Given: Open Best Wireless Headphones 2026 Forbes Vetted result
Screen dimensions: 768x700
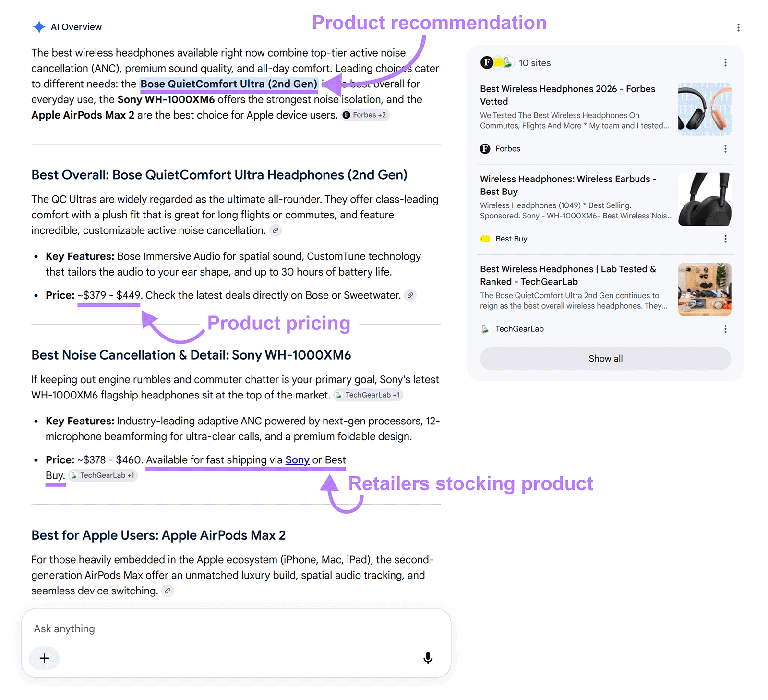Looking at the screenshot, I should 567,95.
